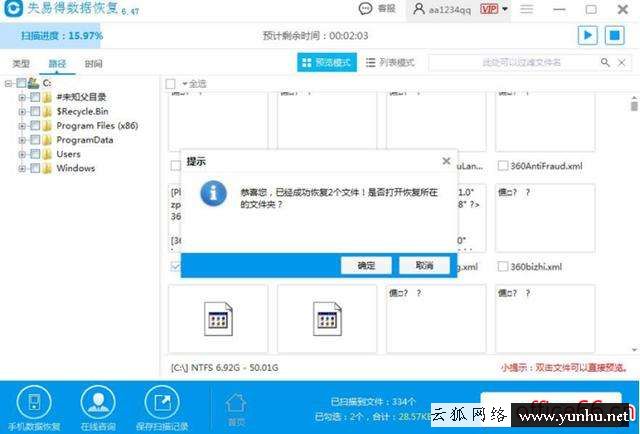The height and width of the screenshot is (434, 640).
Task: Open thumbnail of 360AntiFraud.xml preview
Action: (x=545, y=122)
